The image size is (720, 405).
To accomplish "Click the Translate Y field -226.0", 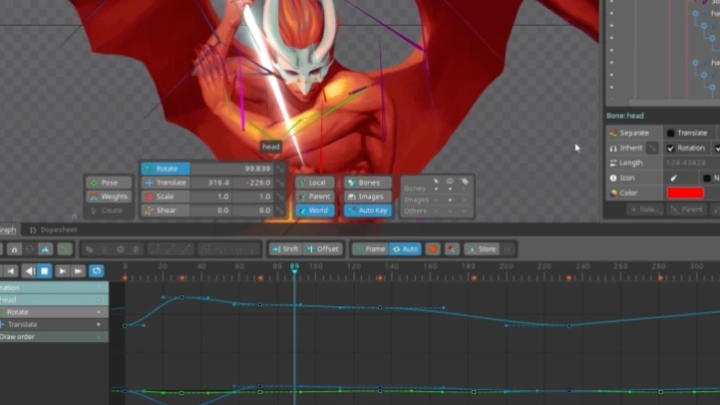I will 253,183.
